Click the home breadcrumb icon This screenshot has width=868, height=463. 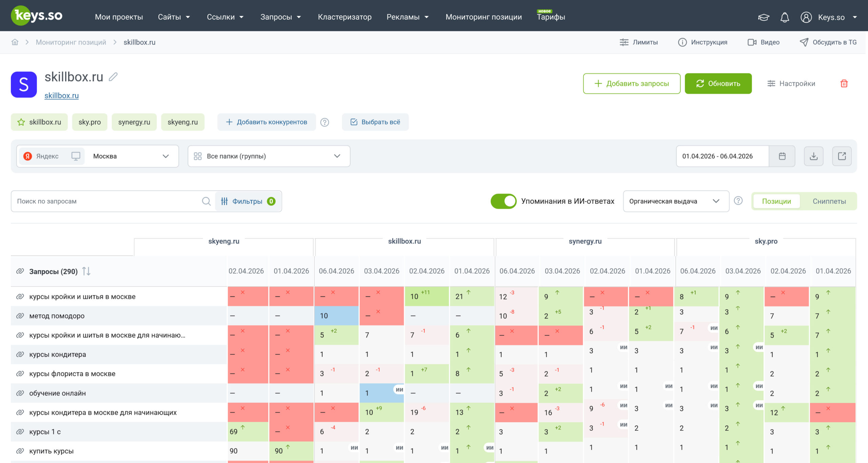tap(15, 42)
